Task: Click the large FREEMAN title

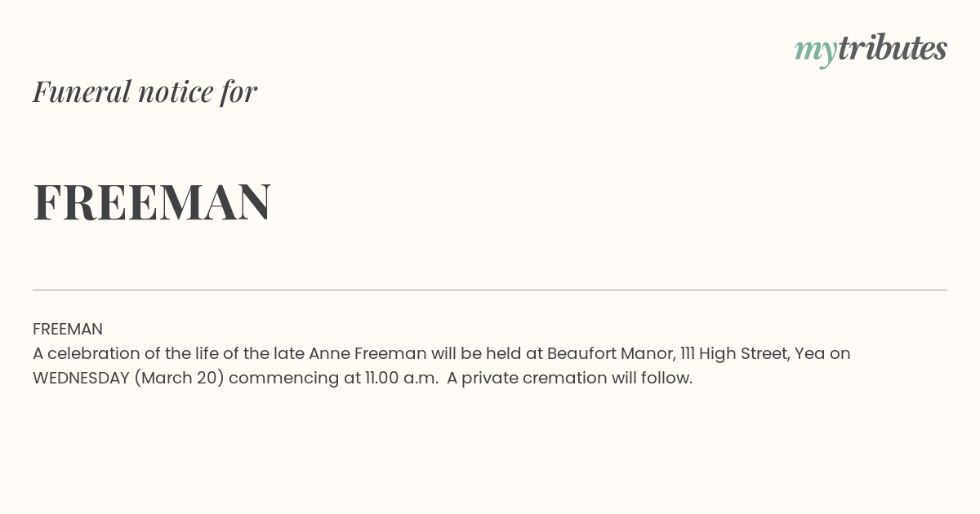Action: coord(152,202)
